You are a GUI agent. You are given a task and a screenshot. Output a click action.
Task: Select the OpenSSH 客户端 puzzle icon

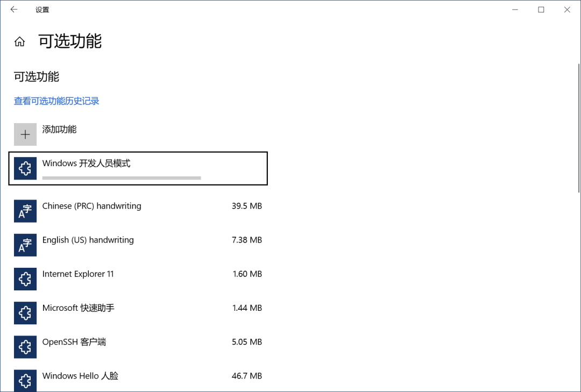pos(25,347)
